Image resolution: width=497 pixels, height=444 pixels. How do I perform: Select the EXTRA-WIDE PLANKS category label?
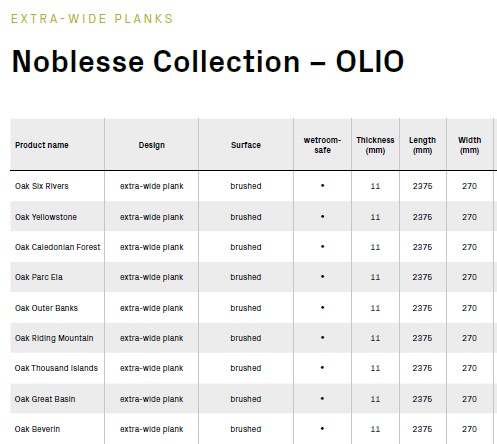92,19
